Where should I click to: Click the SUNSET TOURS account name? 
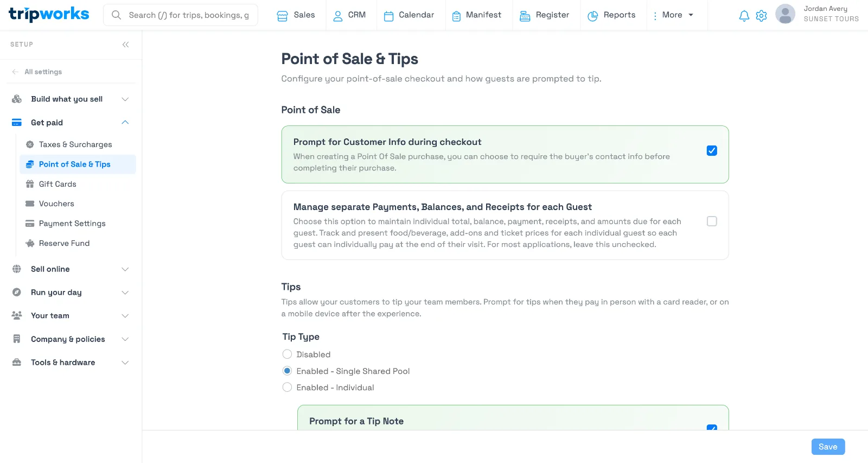[x=831, y=19]
